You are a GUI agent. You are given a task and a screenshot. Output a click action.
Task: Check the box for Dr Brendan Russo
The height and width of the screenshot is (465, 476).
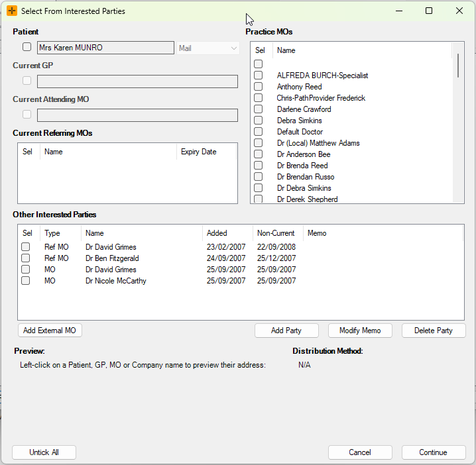[x=259, y=177]
